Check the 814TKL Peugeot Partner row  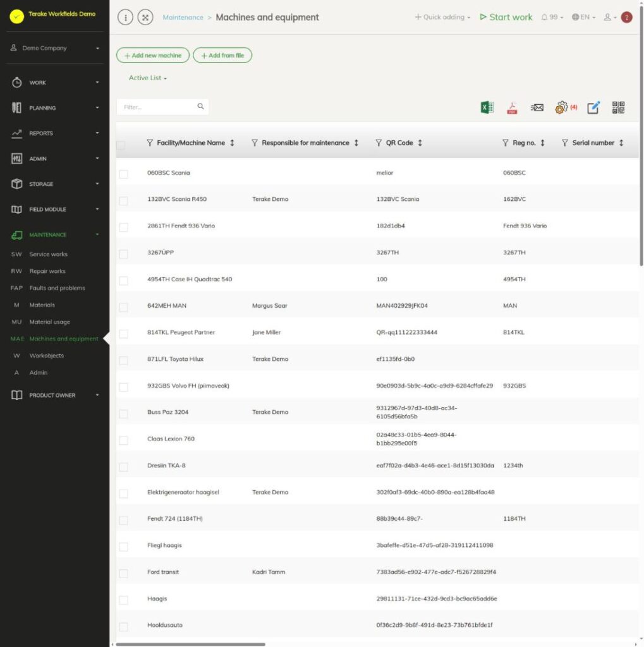point(123,334)
